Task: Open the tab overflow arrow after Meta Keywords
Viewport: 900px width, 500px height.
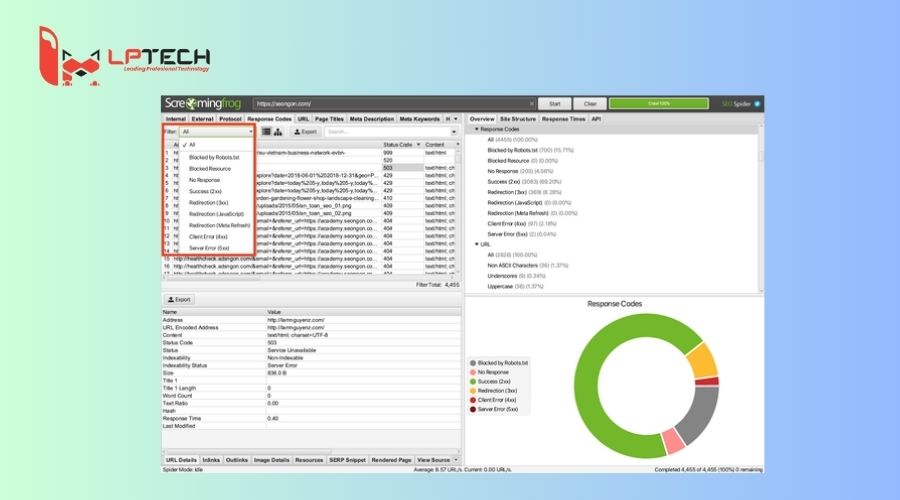Action: 456,119
